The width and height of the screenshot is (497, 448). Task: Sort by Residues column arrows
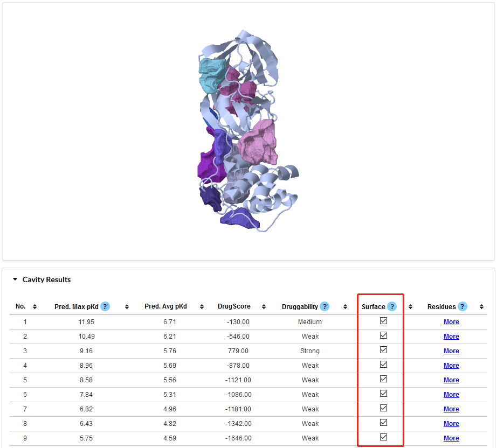click(x=481, y=306)
